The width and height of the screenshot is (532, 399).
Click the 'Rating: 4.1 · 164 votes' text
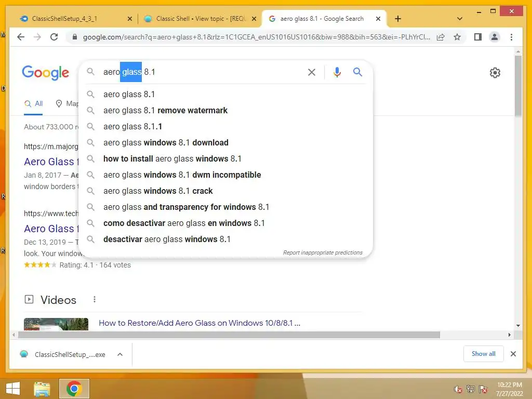click(95, 265)
